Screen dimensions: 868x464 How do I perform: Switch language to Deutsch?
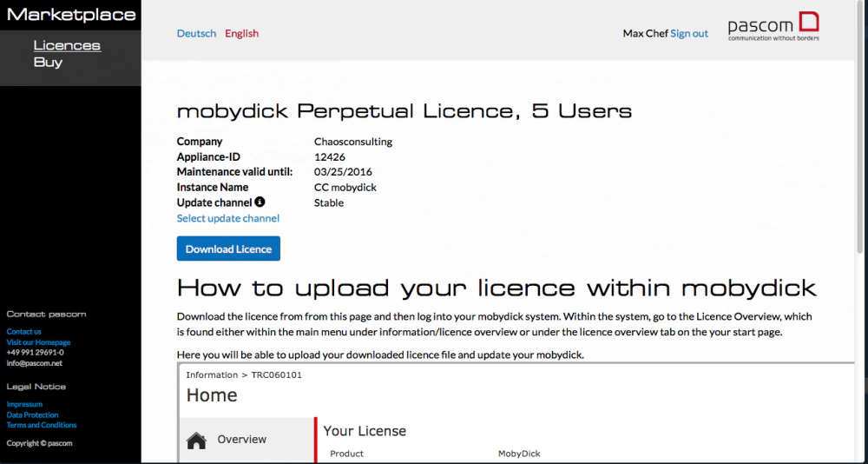click(196, 34)
